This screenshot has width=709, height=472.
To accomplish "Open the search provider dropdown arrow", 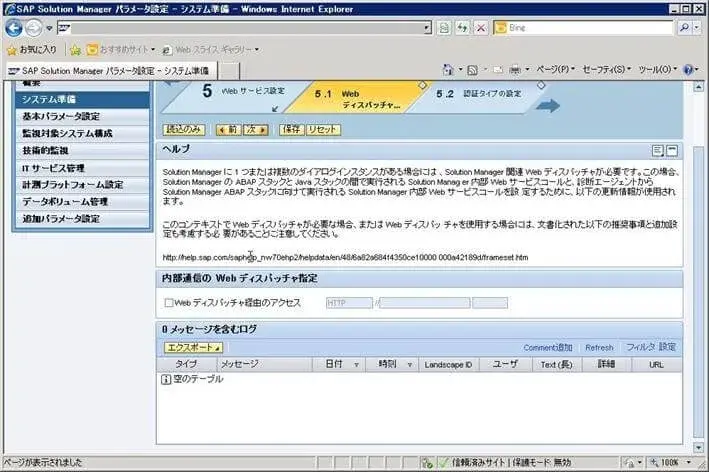I will point(697,28).
